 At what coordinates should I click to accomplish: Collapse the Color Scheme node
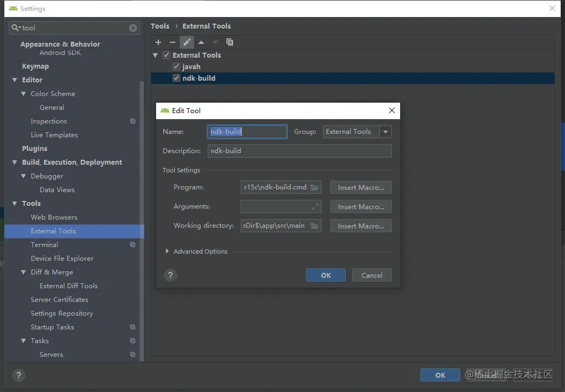[x=24, y=93]
